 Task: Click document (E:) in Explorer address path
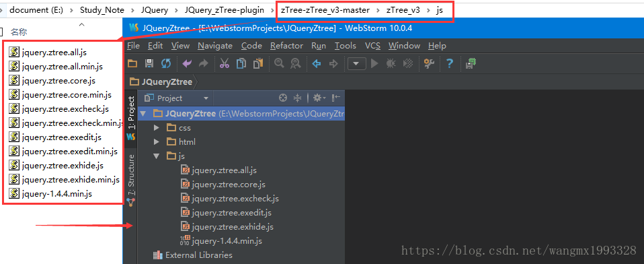36,10
